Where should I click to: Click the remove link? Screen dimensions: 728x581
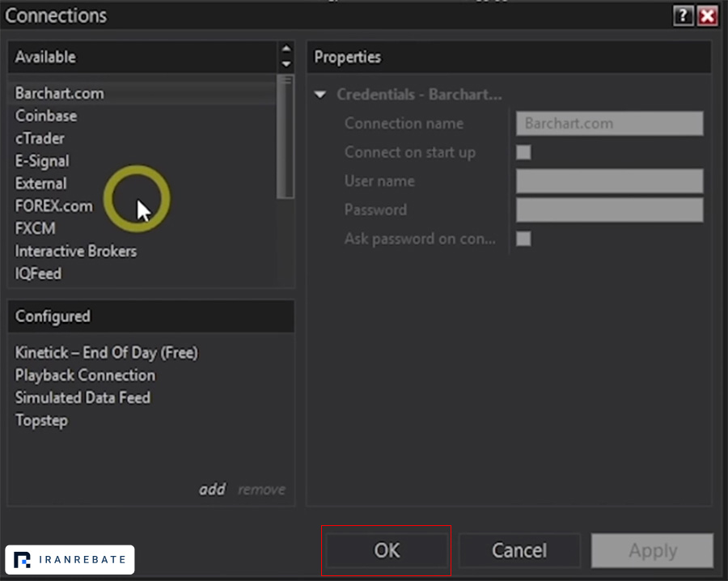(x=261, y=490)
